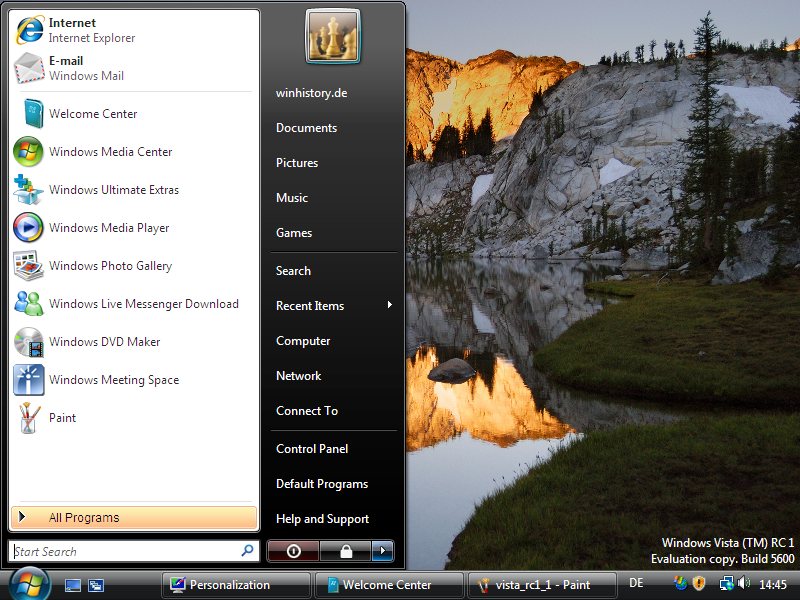The image size is (800, 600).
Task: Click the taskbar clock 14:45
Action: click(x=773, y=584)
